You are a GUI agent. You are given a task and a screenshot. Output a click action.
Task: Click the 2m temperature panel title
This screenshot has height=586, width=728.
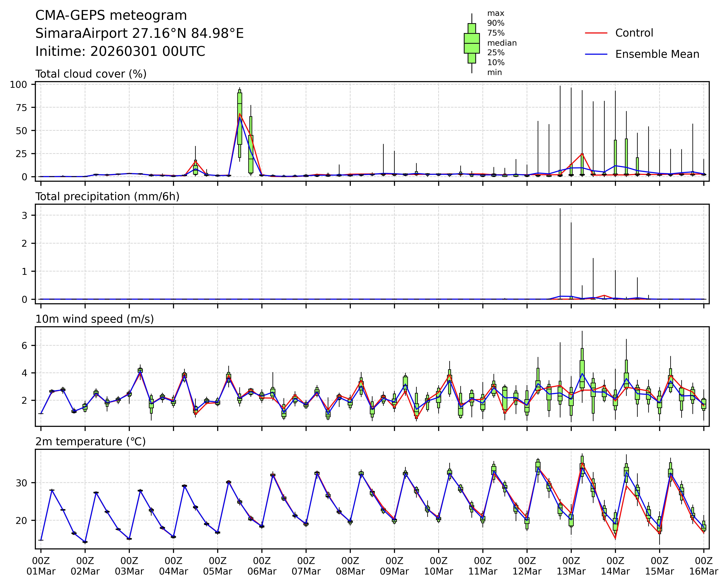(90, 442)
